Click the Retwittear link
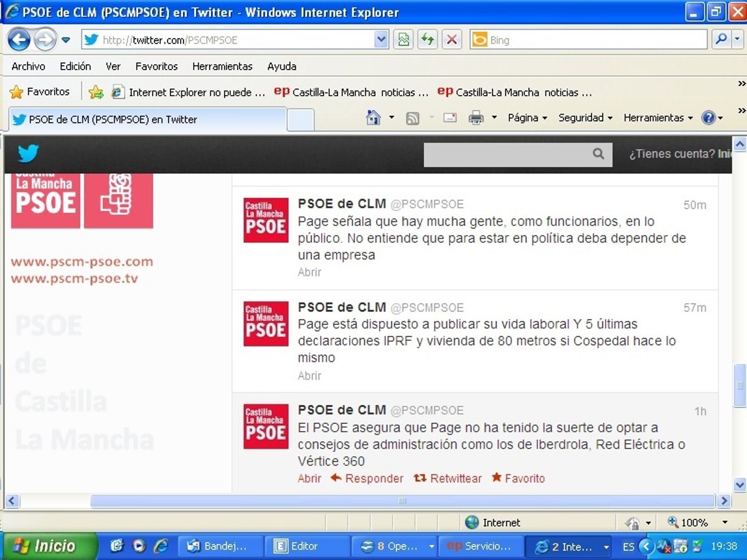The image size is (747, 560). pos(448,478)
